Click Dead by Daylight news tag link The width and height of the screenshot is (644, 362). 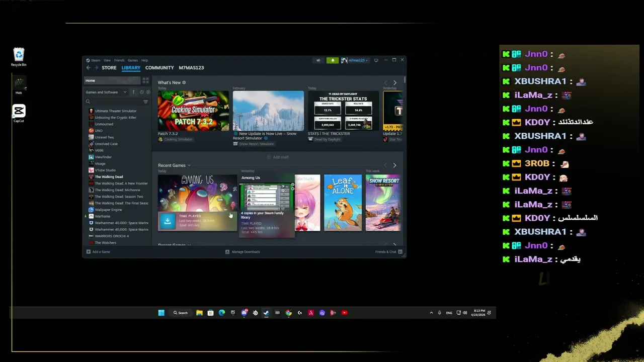click(x=325, y=139)
